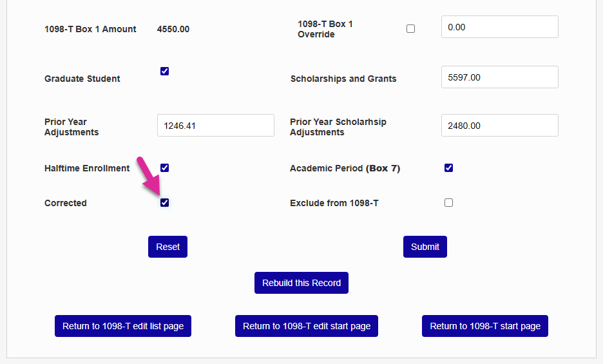Image resolution: width=603 pixels, height=364 pixels.
Task: Select the Prior Year Adjustments field
Action: coord(215,126)
